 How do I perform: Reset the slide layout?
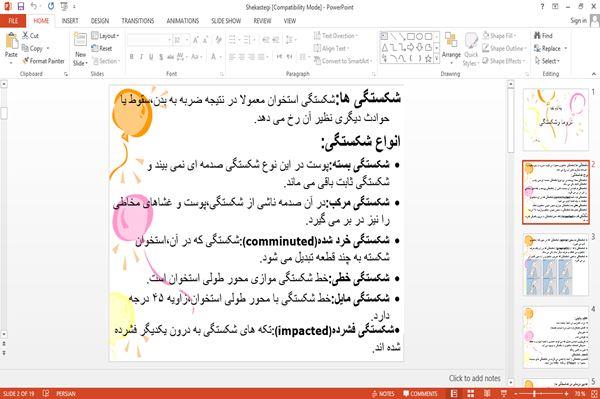pos(102,48)
